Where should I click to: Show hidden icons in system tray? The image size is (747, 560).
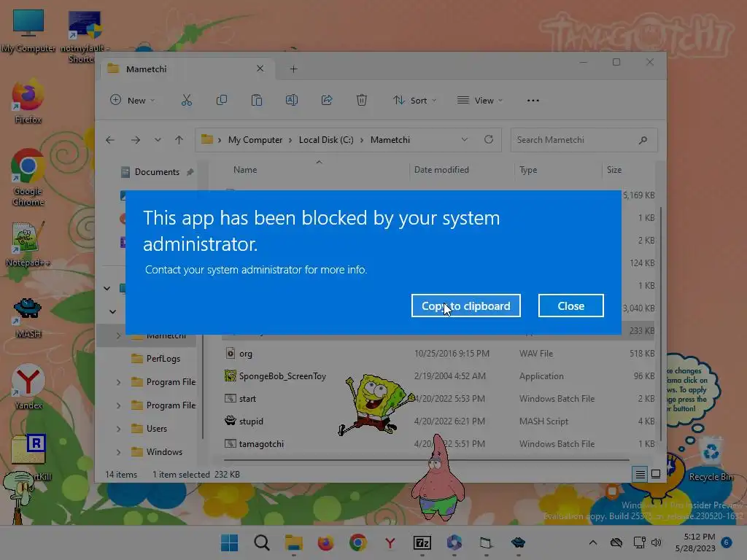point(592,542)
